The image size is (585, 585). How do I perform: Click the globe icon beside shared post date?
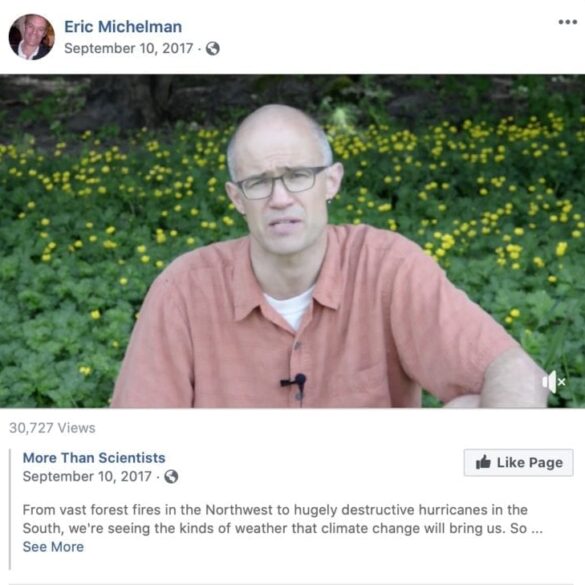point(171,476)
